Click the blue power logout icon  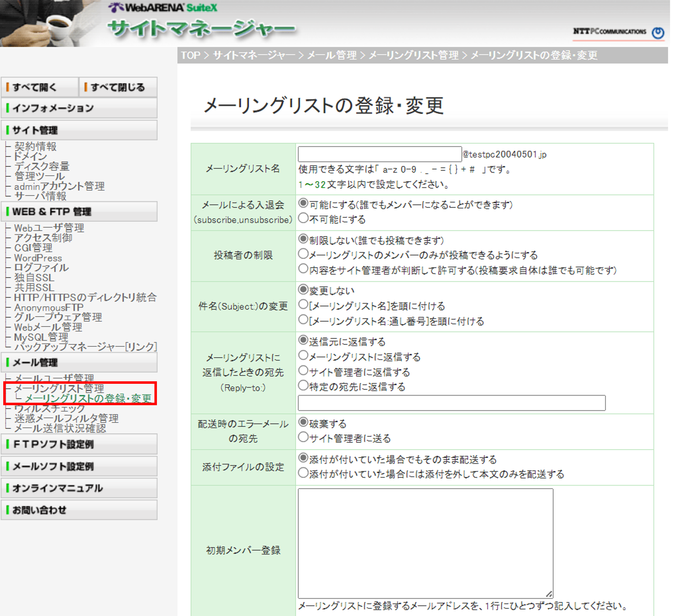[x=658, y=33]
